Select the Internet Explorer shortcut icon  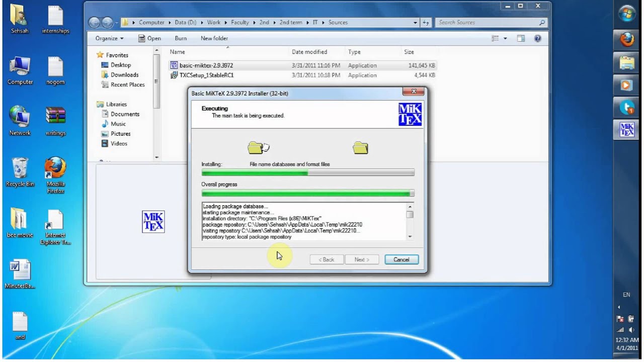point(55,227)
